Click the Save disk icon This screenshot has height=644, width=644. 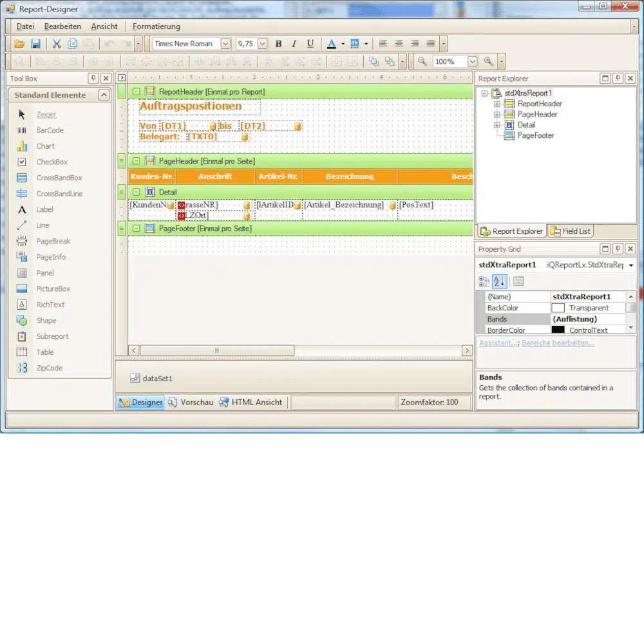coord(36,44)
